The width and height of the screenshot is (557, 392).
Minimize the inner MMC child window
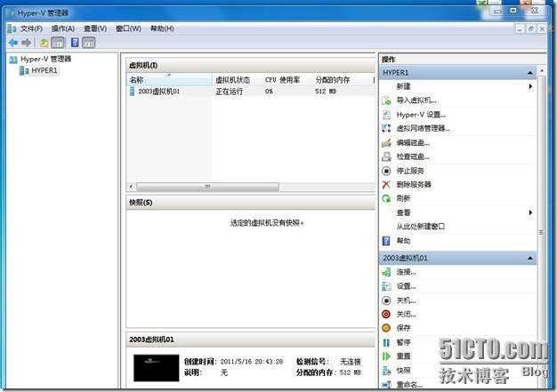point(520,29)
